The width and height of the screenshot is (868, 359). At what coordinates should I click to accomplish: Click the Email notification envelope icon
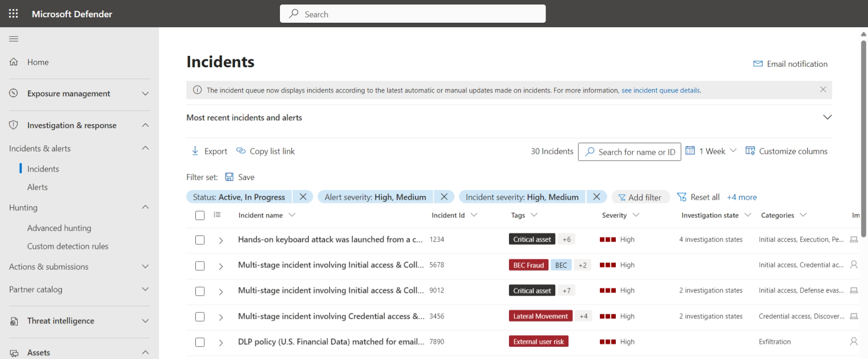tap(758, 64)
